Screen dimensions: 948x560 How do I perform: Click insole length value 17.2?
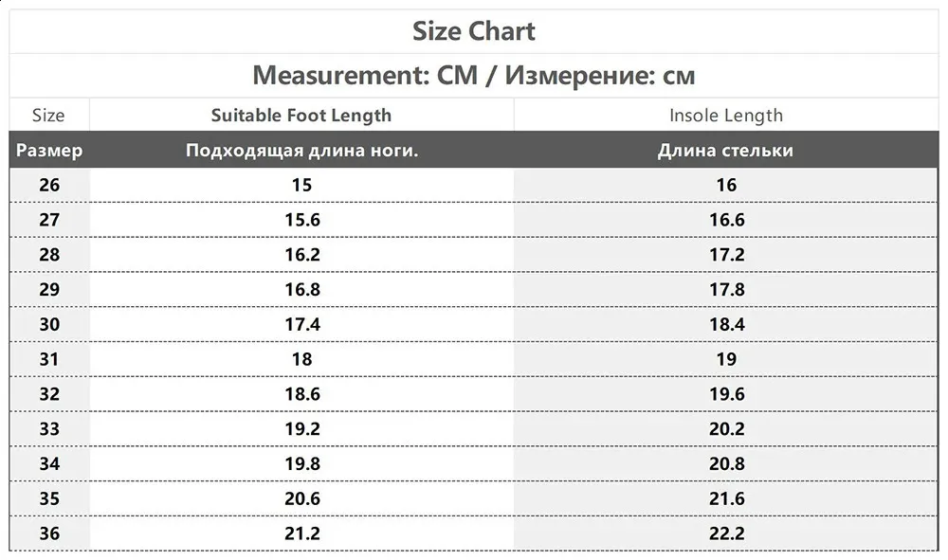click(x=727, y=254)
